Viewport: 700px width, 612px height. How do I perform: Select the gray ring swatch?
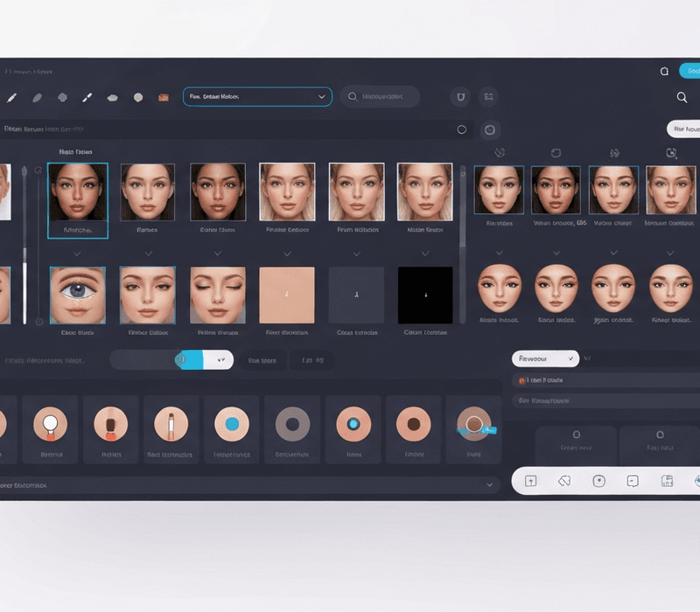[x=292, y=424]
